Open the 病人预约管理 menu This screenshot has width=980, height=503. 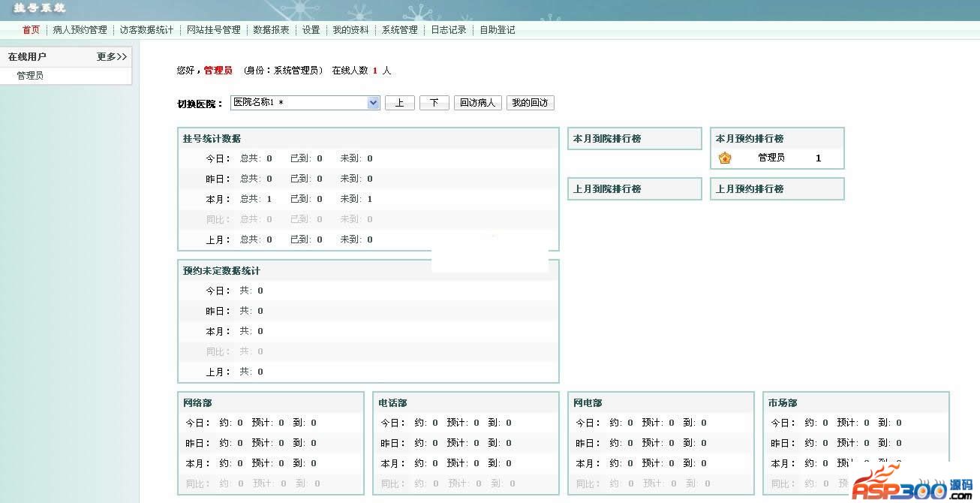tap(80, 30)
